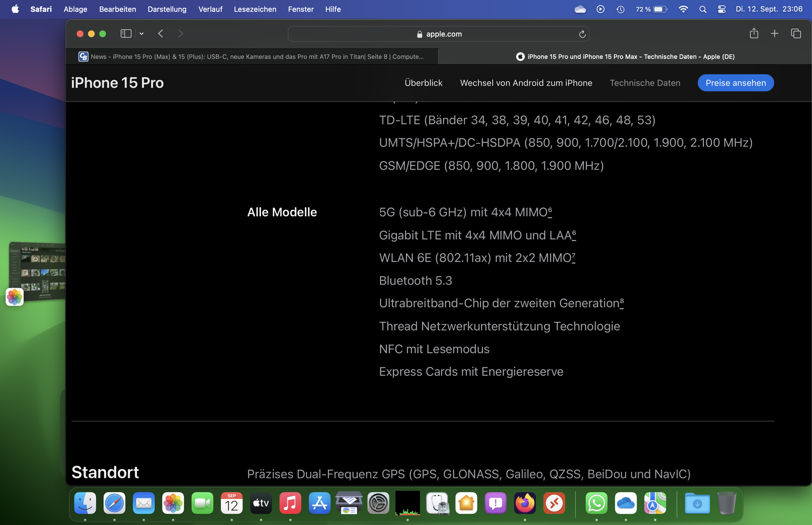Viewport: 812px width, 525px height.
Task: Reload the apple.com page
Action: click(582, 34)
